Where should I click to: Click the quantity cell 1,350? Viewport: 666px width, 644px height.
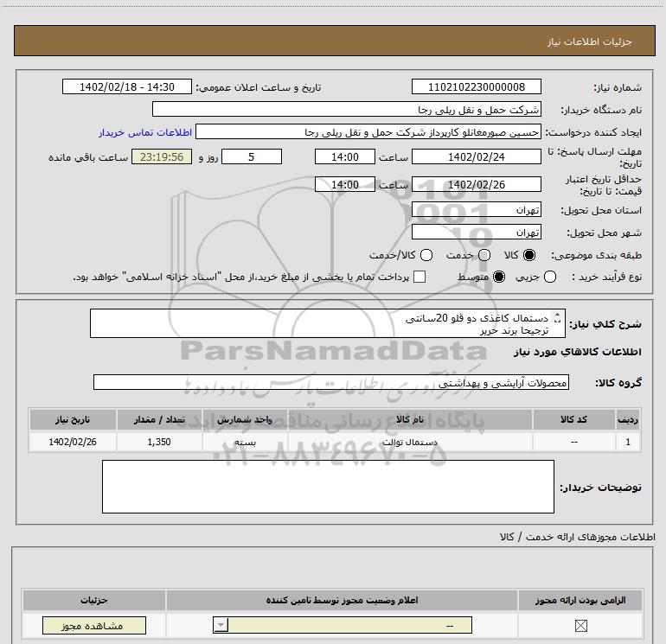click(159, 442)
